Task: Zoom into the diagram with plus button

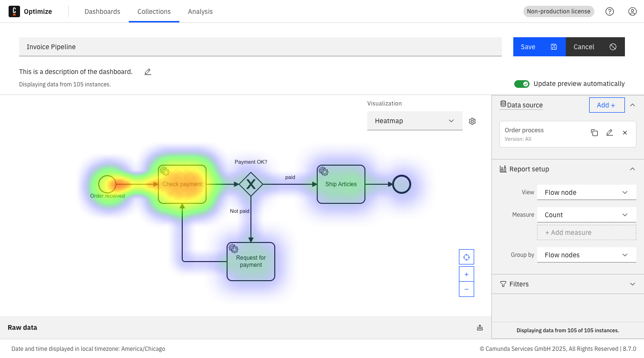Action: [466, 274]
